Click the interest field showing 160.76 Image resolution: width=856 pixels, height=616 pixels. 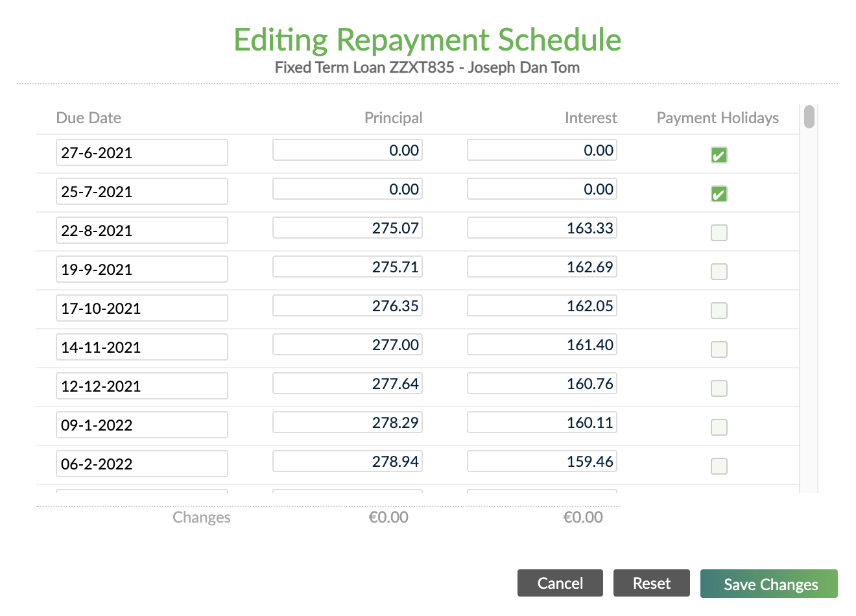[541, 383]
